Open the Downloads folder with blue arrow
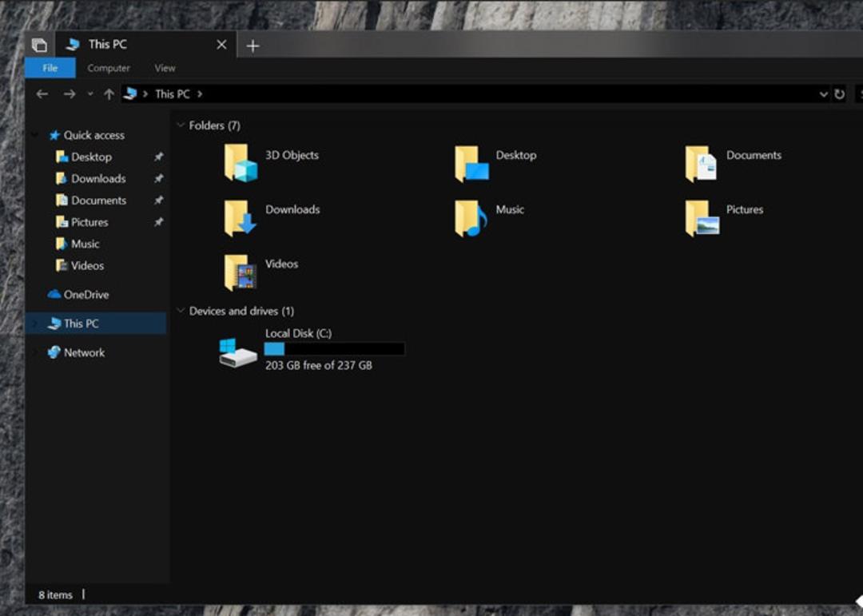863x616 pixels. pos(241,218)
